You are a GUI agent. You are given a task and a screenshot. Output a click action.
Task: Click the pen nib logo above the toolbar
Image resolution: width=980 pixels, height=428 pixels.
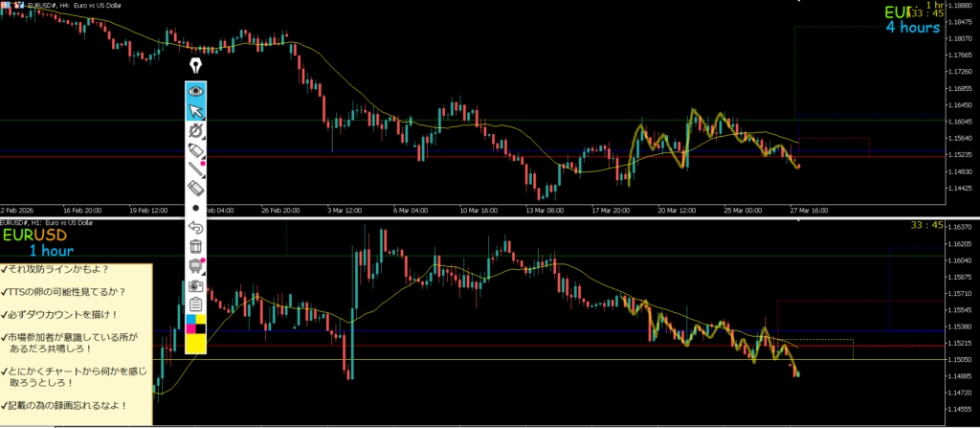[196, 65]
